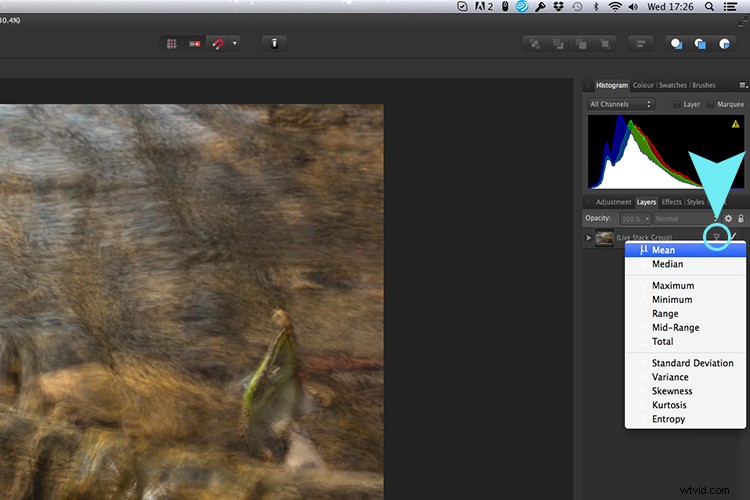Select Skewness in the operator menu
This screenshot has width=750, height=500.
[x=685, y=391]
